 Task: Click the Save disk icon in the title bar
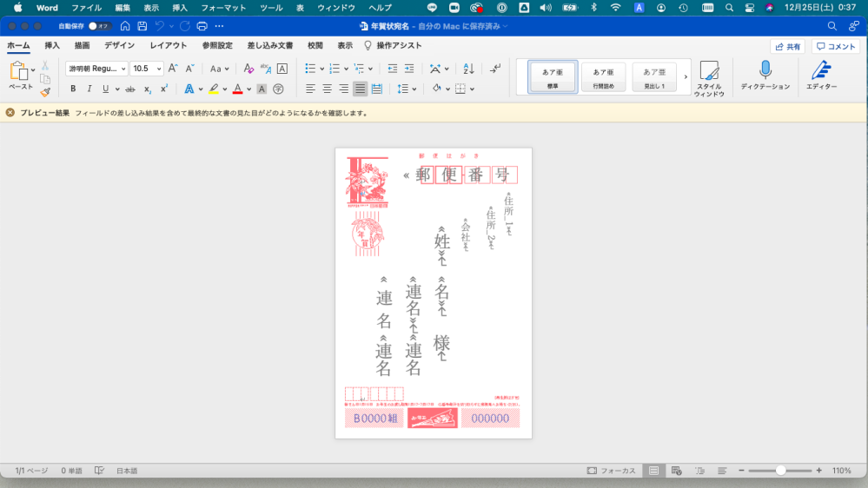point(142,26)
